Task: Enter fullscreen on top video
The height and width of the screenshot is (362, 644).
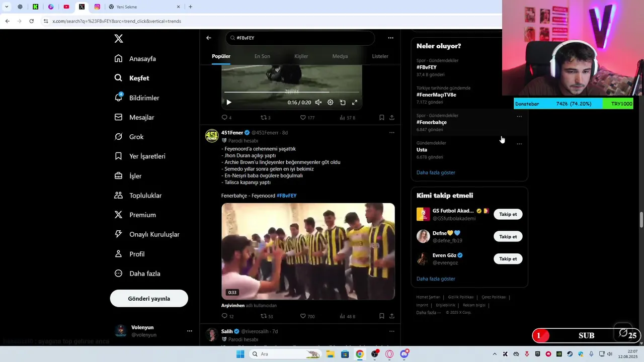Action: point(355,102)
